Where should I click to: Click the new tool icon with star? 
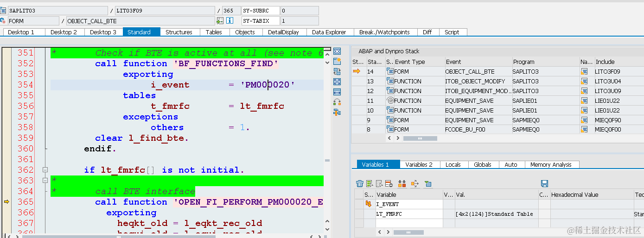click(x=337, y=61)
